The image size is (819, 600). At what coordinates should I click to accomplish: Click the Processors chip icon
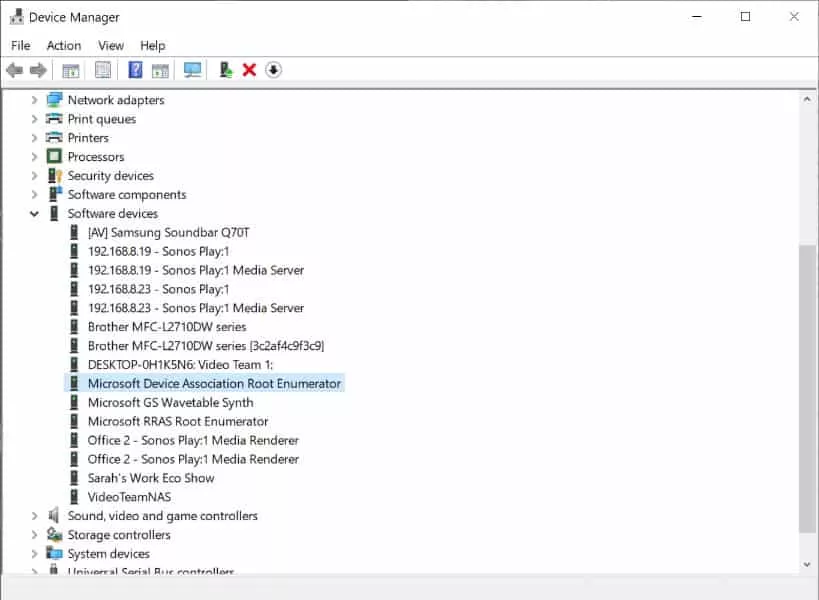pos(54,157)
